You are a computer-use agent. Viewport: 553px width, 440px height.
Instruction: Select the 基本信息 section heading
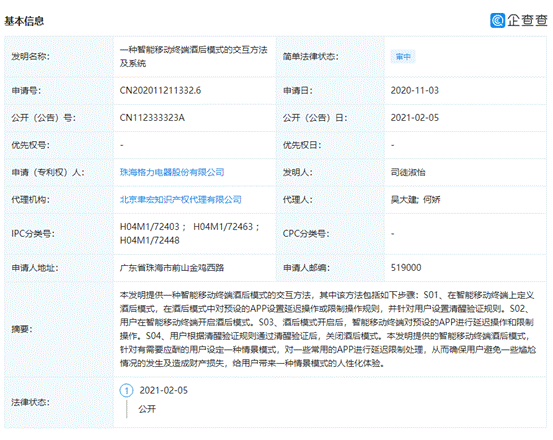coord(24,21)
